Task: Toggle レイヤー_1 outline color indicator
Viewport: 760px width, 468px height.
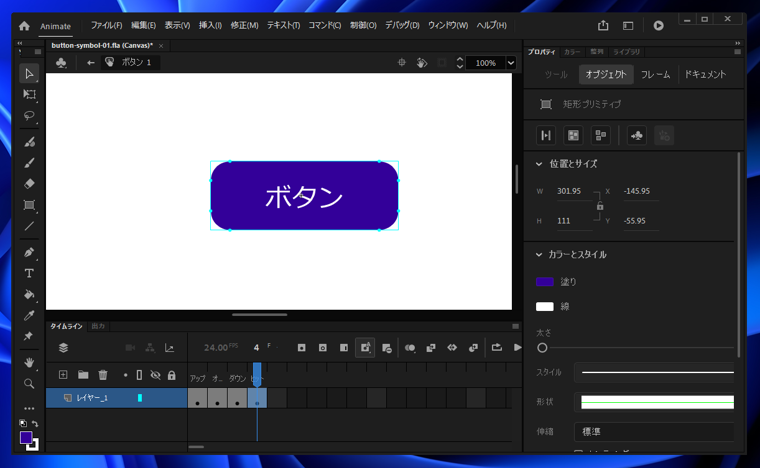Action: coord(140,398)
